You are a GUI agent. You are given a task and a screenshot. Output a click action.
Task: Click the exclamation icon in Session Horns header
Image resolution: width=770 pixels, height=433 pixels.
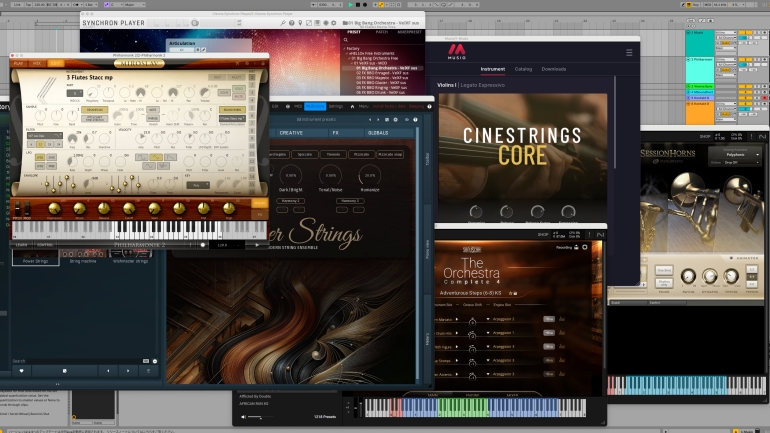point(751,136)
